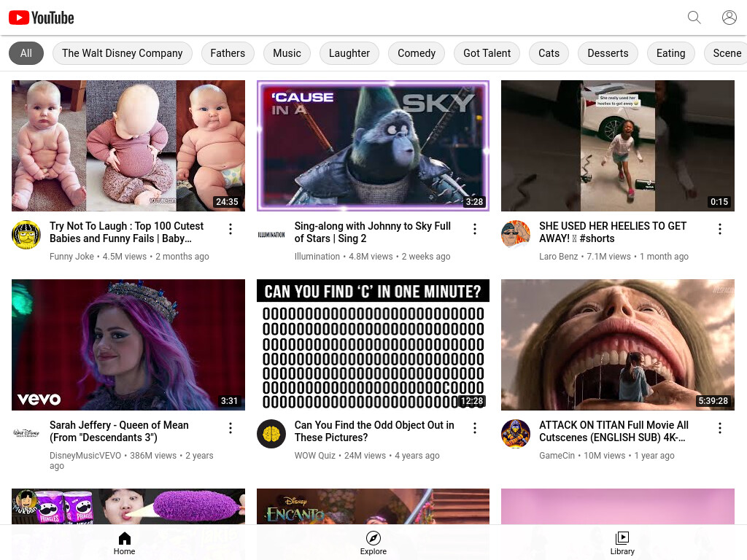Click the YouTube logo
747x560 pixels.
(42, 17)
